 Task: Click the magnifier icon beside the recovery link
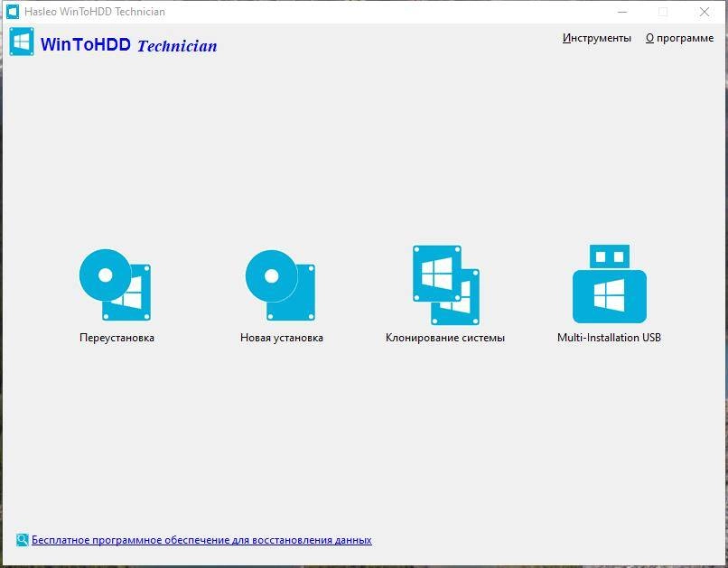[x=22, y=540]
